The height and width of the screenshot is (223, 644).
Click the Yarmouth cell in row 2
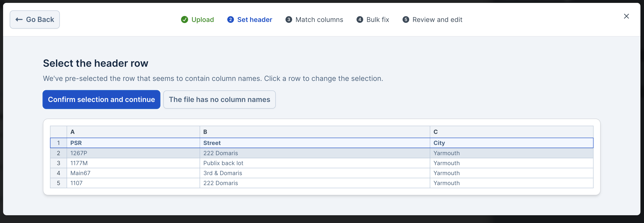point(511,153)
